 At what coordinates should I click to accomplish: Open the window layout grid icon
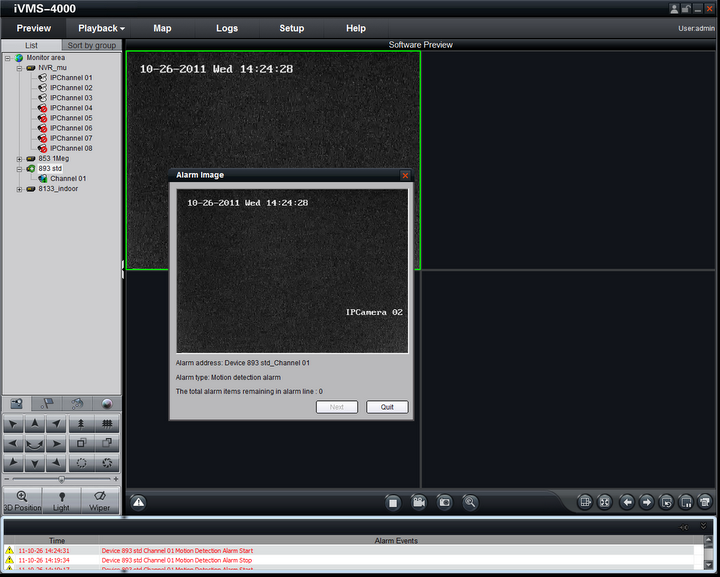[x=585, y=502]
